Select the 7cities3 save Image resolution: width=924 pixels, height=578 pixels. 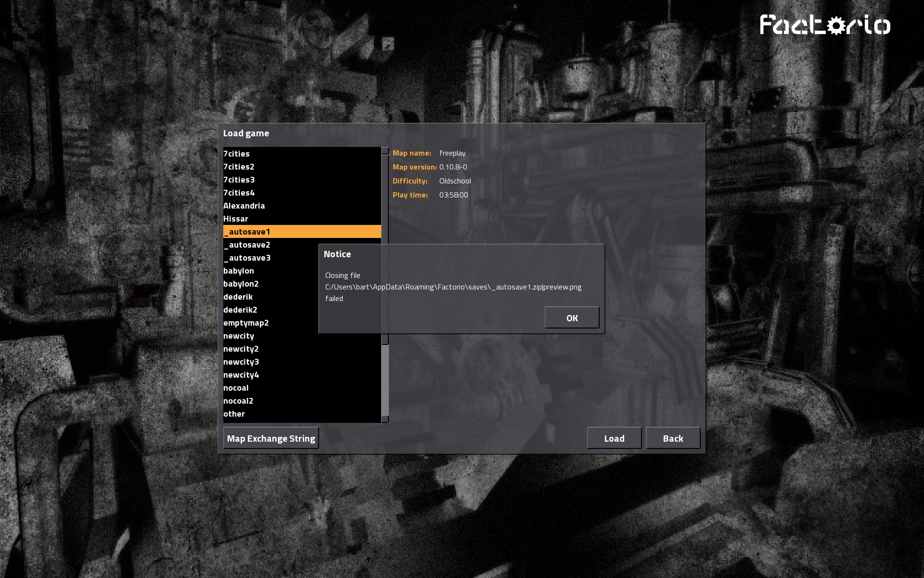coord(302,180)
